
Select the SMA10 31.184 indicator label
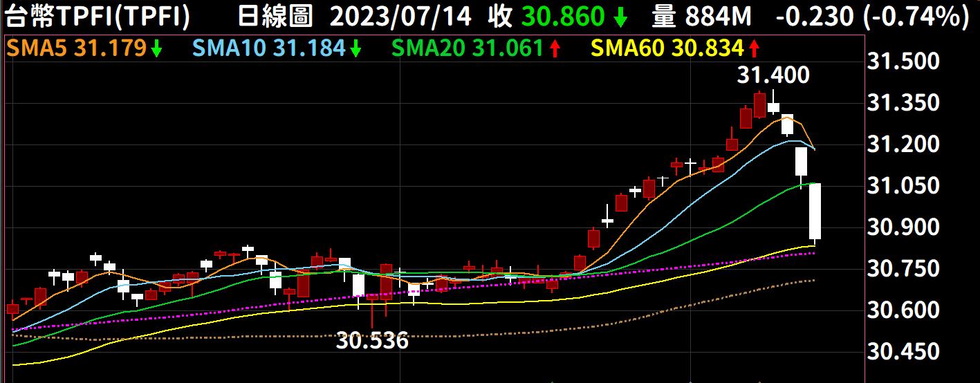click(270, 48)
